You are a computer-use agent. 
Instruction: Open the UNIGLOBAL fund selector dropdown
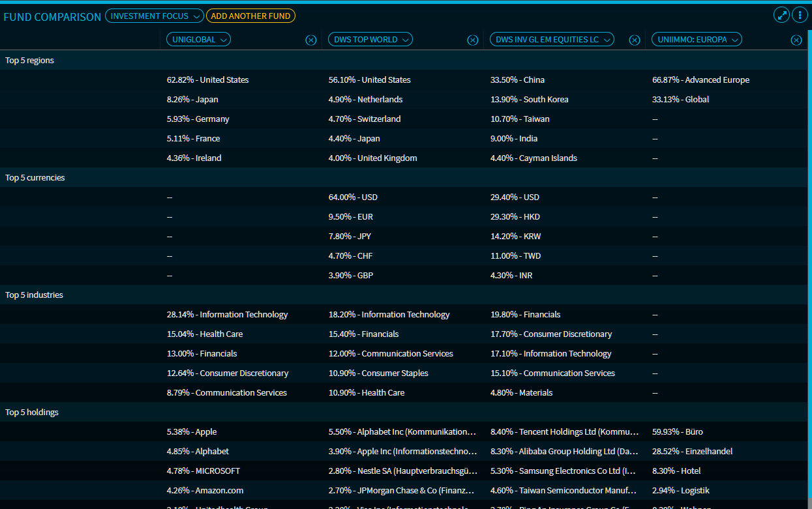pyautogui.click(x=199, y=40)
